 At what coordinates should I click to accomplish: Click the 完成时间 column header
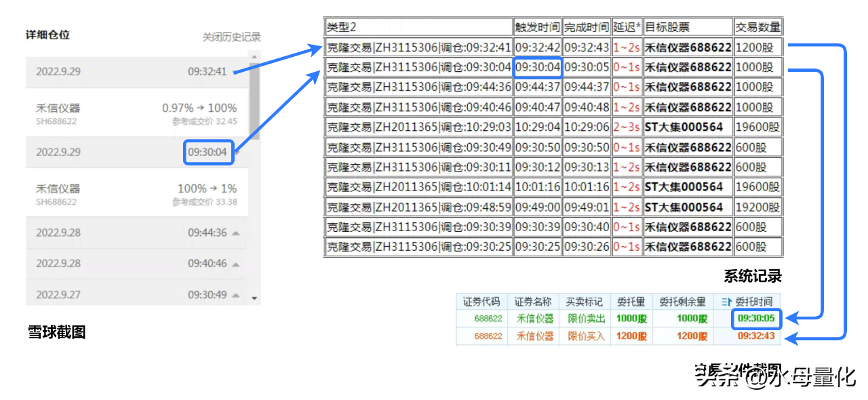(587, 27)
